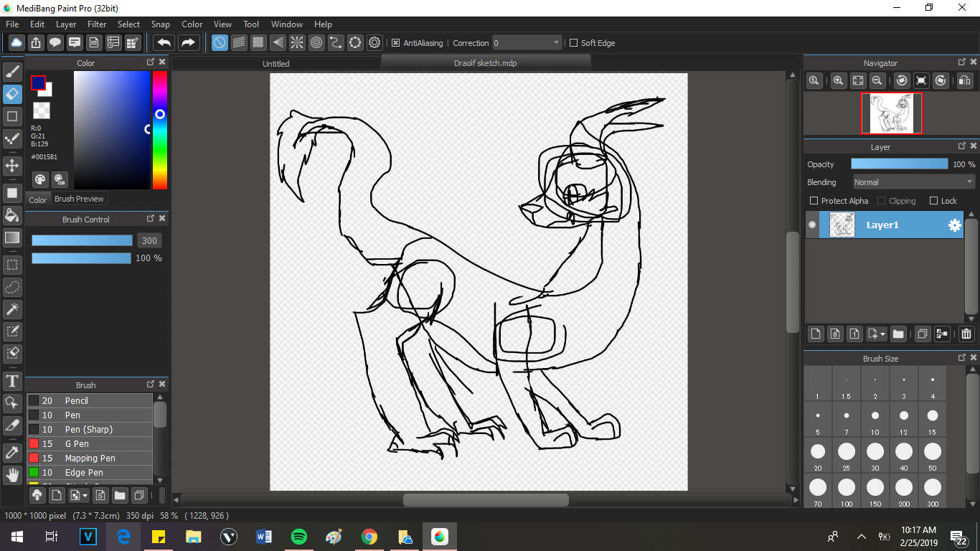980x551 pixels.
Task: Select the G Pen brush
Action: (77, 444)
